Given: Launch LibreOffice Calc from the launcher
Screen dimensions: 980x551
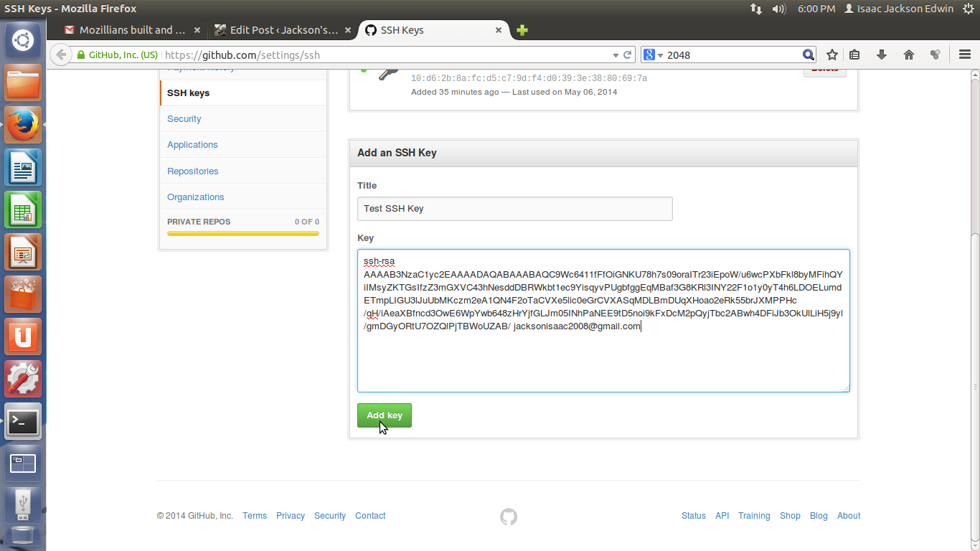Looking at the screenshot, I should tap(23, 209).
